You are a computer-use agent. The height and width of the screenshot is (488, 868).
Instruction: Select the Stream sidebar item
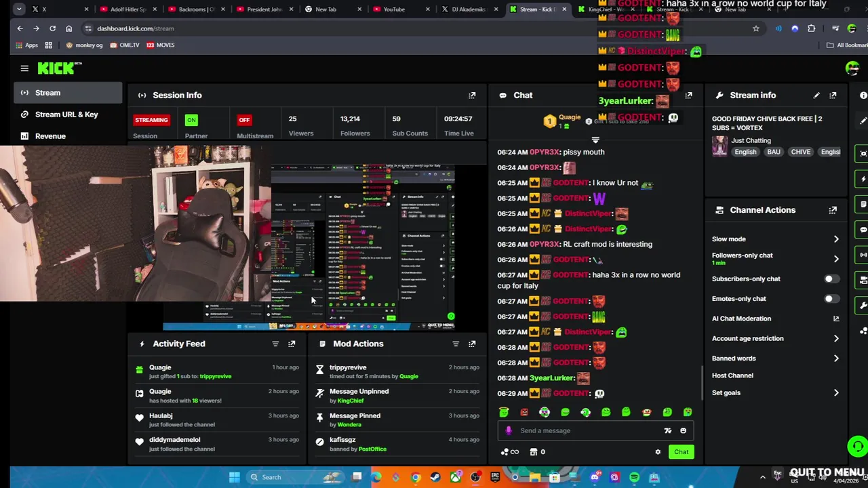click(68, 93)
